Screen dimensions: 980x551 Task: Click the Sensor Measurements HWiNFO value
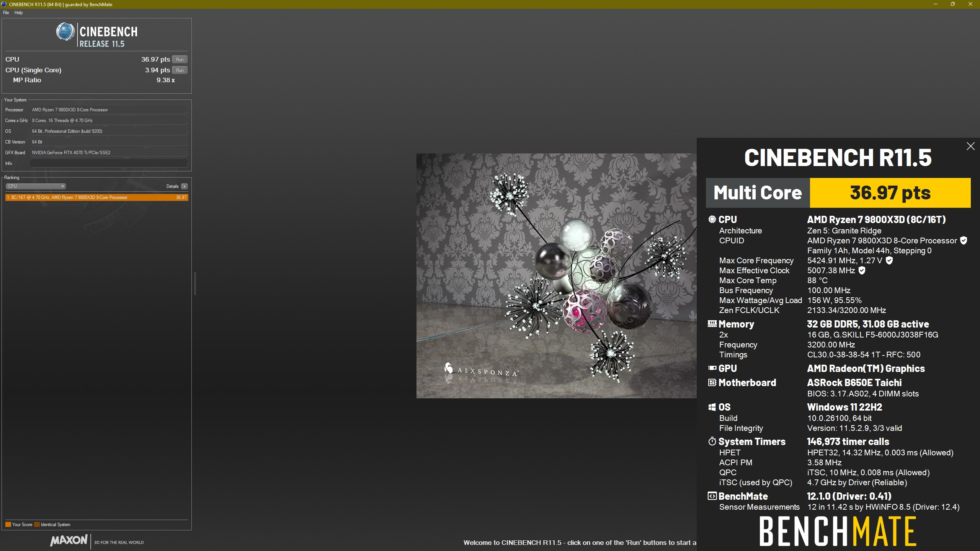point(883,507)
